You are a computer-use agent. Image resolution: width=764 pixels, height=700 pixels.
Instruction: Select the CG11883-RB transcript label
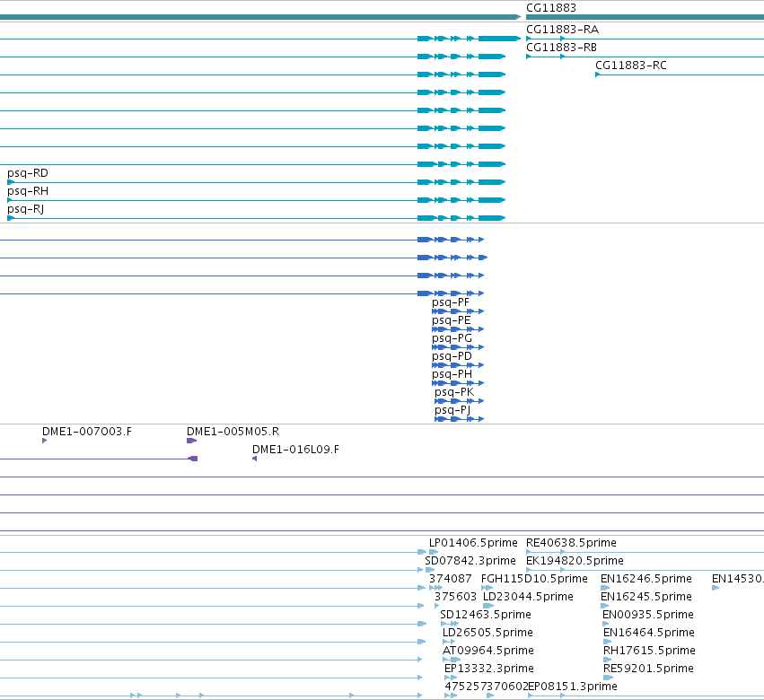tap(561, 48)
